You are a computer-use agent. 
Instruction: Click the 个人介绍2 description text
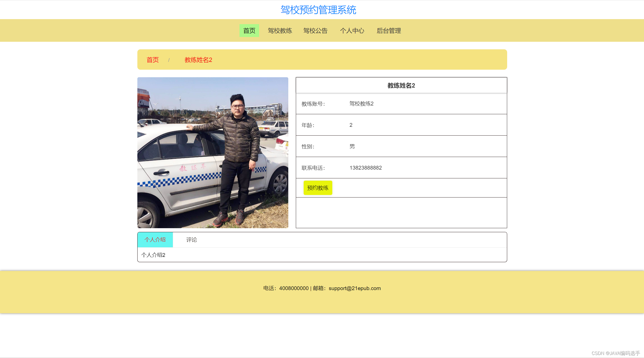pyautogui.click(x=153, y=255)
